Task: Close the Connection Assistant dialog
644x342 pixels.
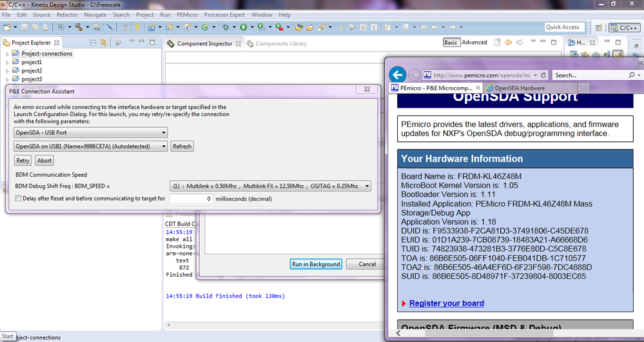Action: pyautogui.click(x=367, y=89)
